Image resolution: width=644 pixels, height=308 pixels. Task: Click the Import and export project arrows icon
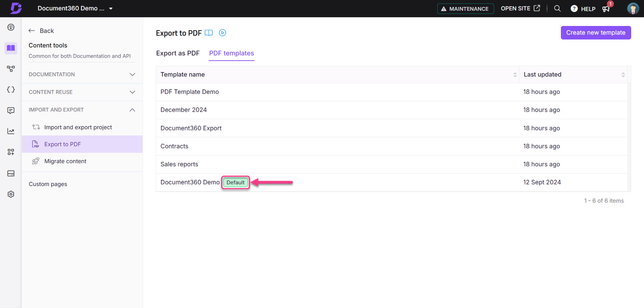tap(36, 127)
